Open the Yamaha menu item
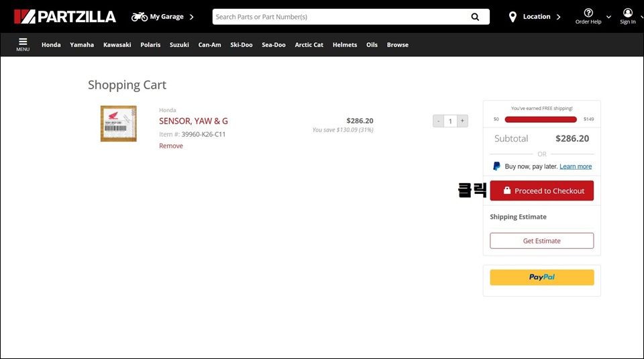This screenshot has width=644, height=359. [x=82, y=45]
